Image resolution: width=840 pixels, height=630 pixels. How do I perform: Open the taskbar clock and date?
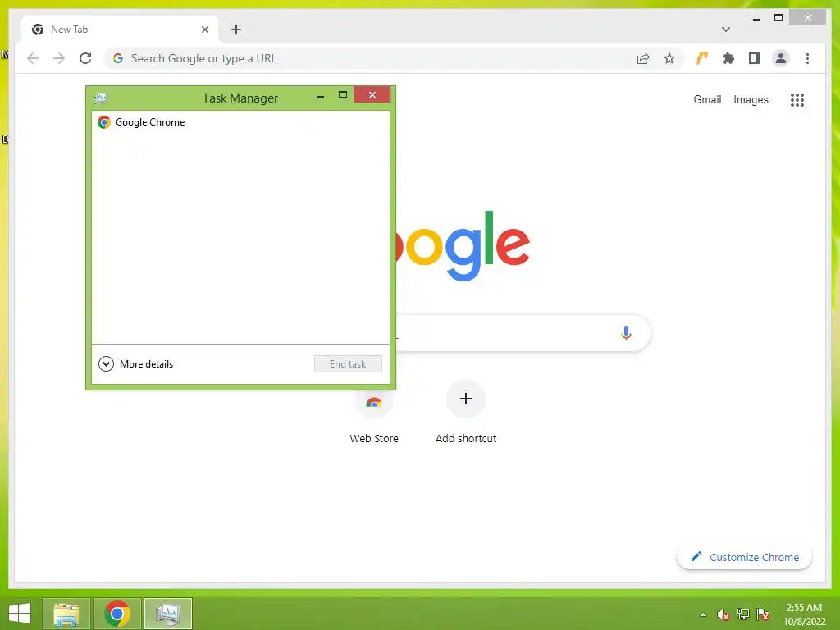pos(804,614)
